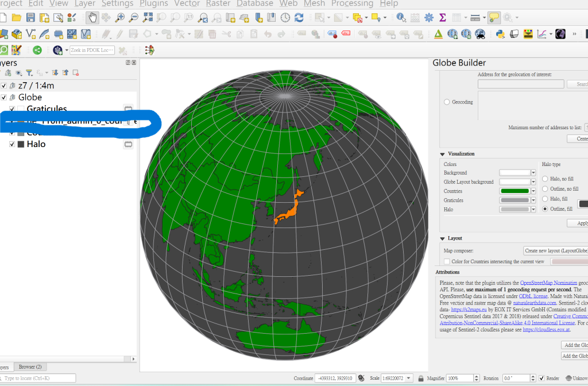Follow the https://cloudless.eox.at link
The image size is (588, 386).
click(x=547, y=330)
